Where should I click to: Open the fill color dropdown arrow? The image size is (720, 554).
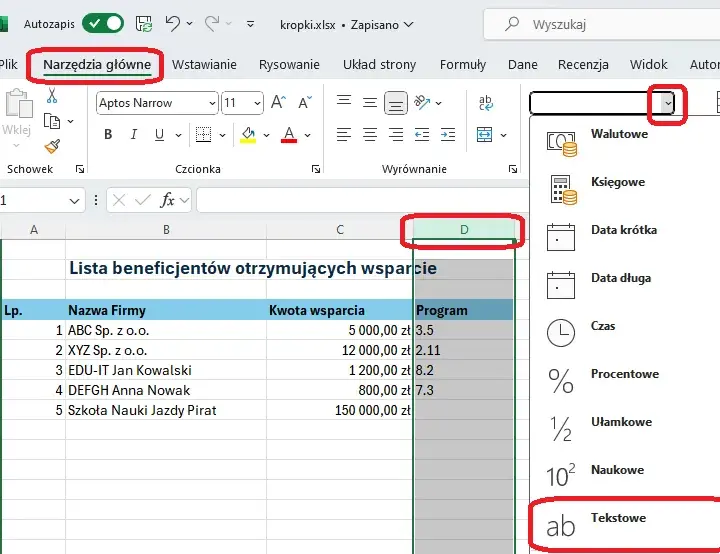[x=266, y=135]
